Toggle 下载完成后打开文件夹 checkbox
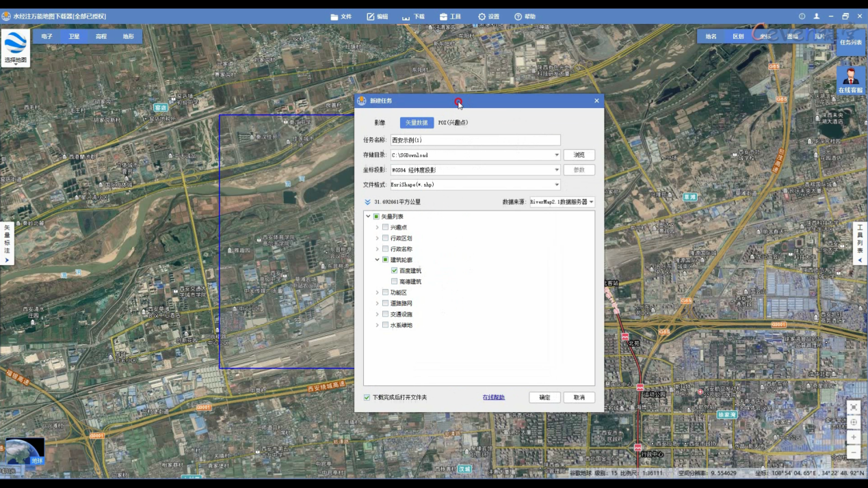868x488 pixels. coord(367,397)
